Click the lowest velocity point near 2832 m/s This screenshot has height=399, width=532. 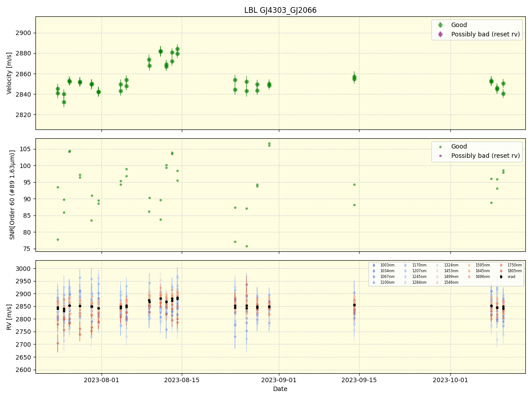(x=64, y=102)
